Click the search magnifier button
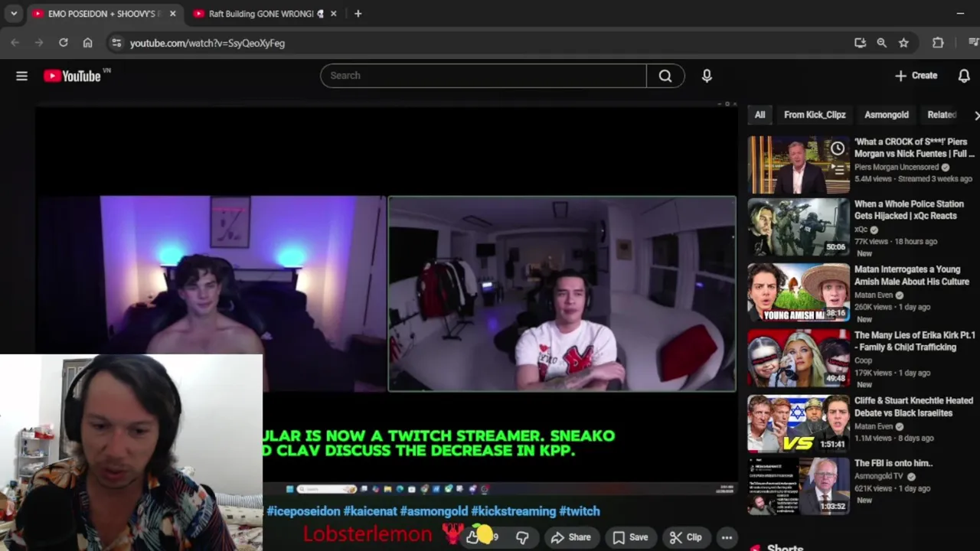 click(x=665, y=76)
